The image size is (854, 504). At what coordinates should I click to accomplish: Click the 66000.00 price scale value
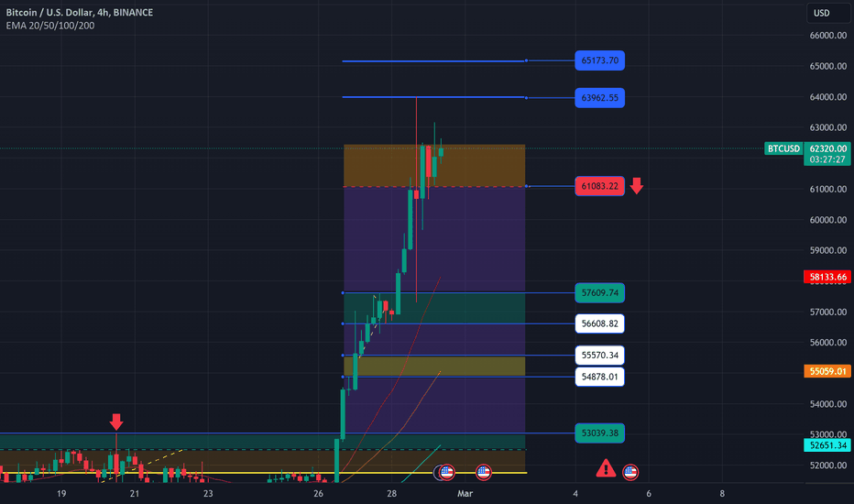point(827,36)
